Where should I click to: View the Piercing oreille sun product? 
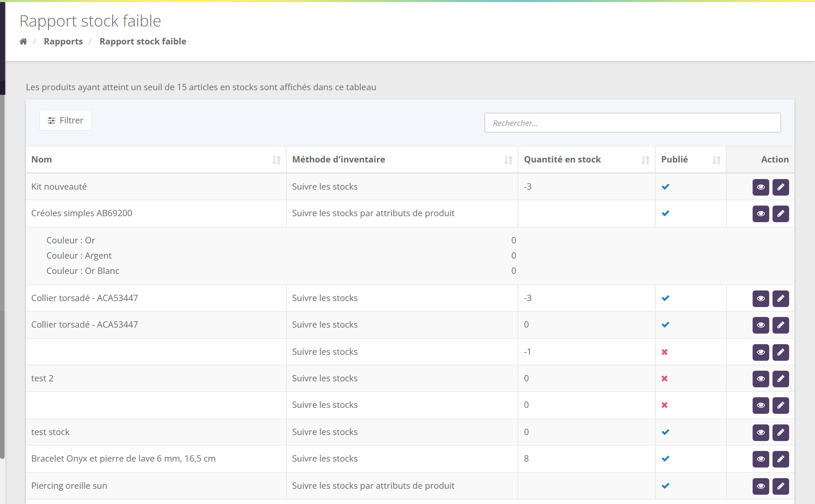point(761,486)
